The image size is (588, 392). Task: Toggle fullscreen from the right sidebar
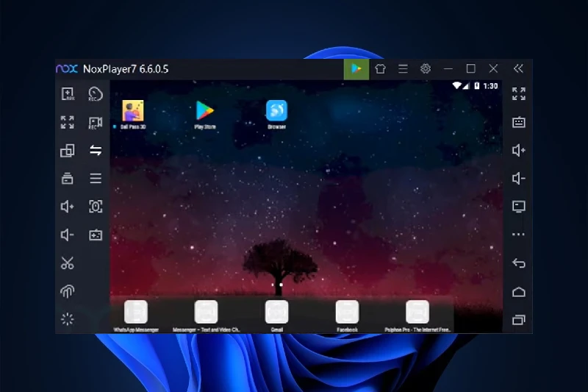519,94
